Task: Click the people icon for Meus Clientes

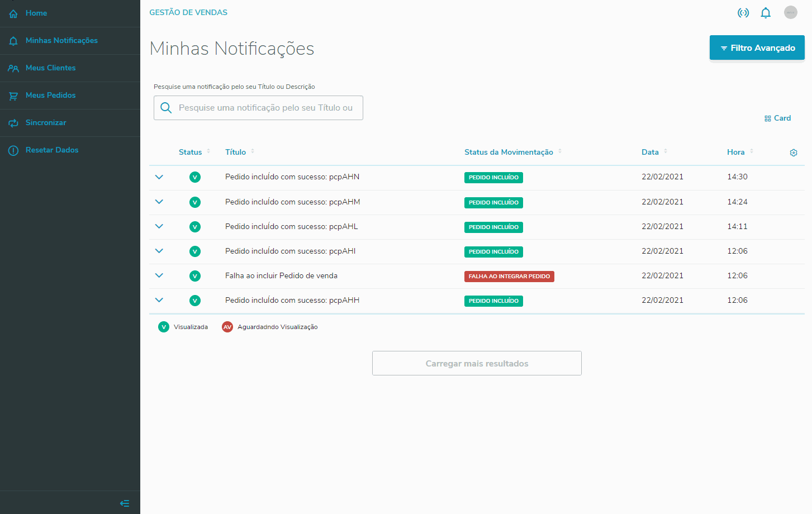Action: pos(13,68)
